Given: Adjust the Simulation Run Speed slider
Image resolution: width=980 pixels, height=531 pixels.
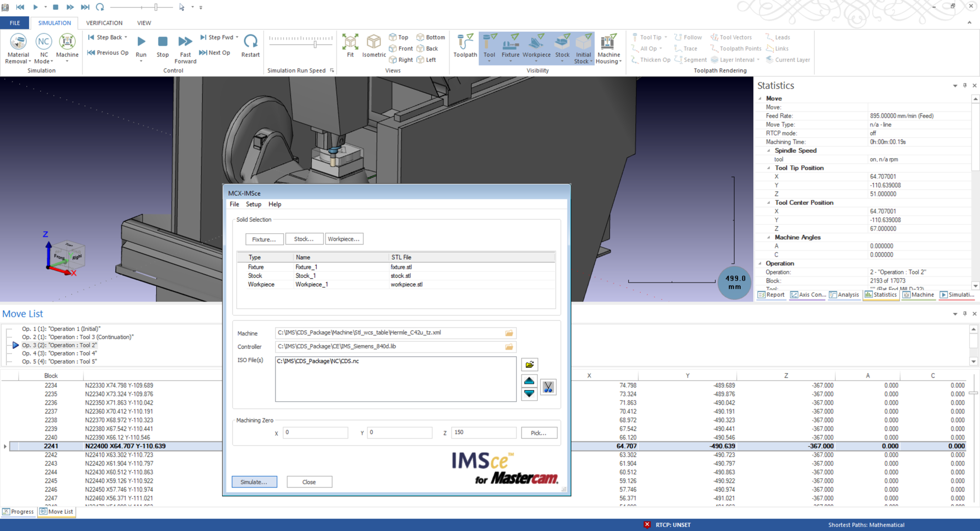Looking at the screenshot, I should 314,45.
